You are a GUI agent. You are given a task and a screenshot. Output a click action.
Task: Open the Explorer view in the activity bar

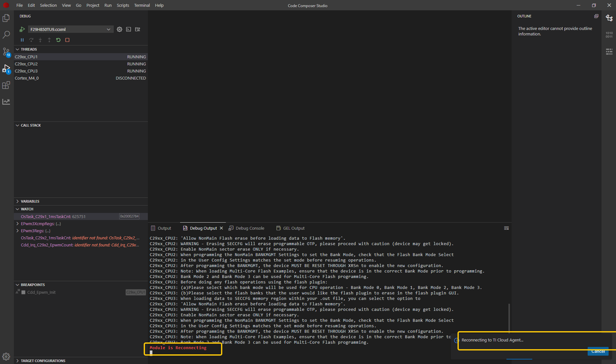(6, 18)
